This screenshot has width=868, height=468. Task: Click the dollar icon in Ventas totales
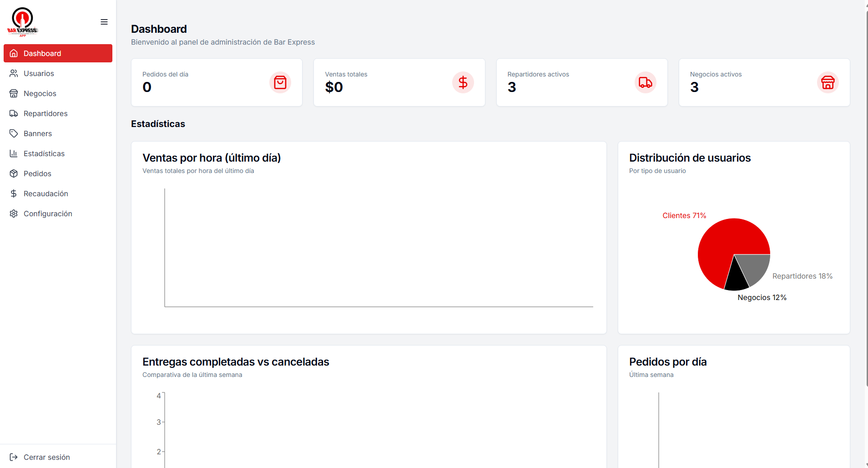click(x=463, y=82)
